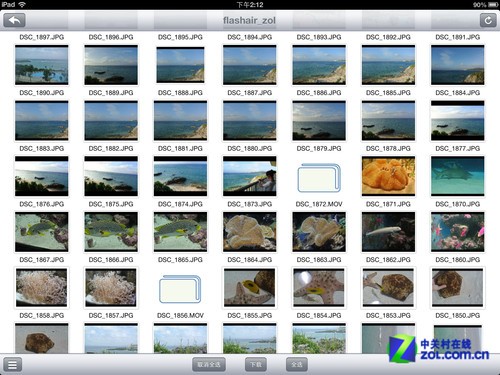Open the DSC_1877.JPG shark thumbnail
The width and height of the screenshot is (500, 375).
458,176
